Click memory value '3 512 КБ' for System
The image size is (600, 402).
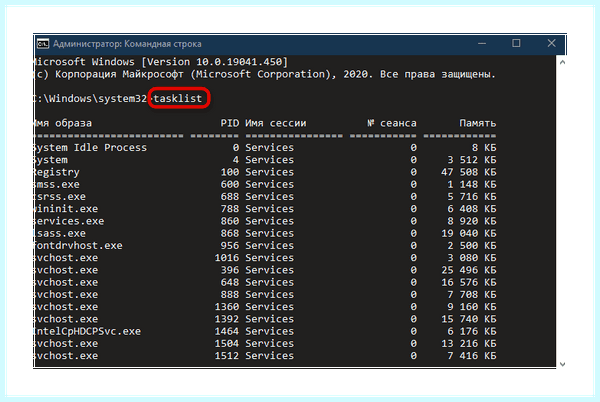[x=471, y=160]
